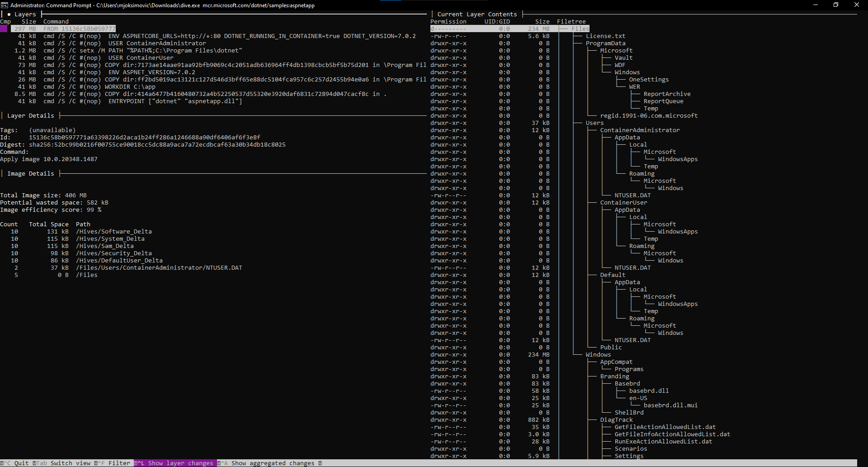The width and height of the screenshot is (868, 467).
Task: Click the Layers panel title
Action: (25, 14)
